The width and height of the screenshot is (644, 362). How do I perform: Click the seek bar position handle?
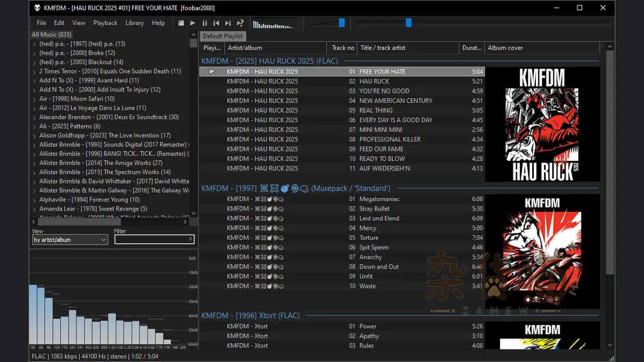[409, 23]
